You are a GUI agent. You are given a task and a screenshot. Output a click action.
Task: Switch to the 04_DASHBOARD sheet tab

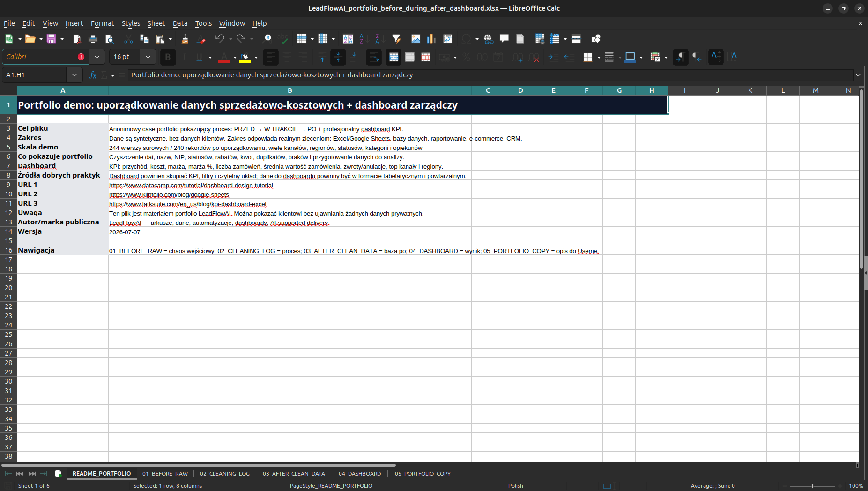[x=360, y=474]
